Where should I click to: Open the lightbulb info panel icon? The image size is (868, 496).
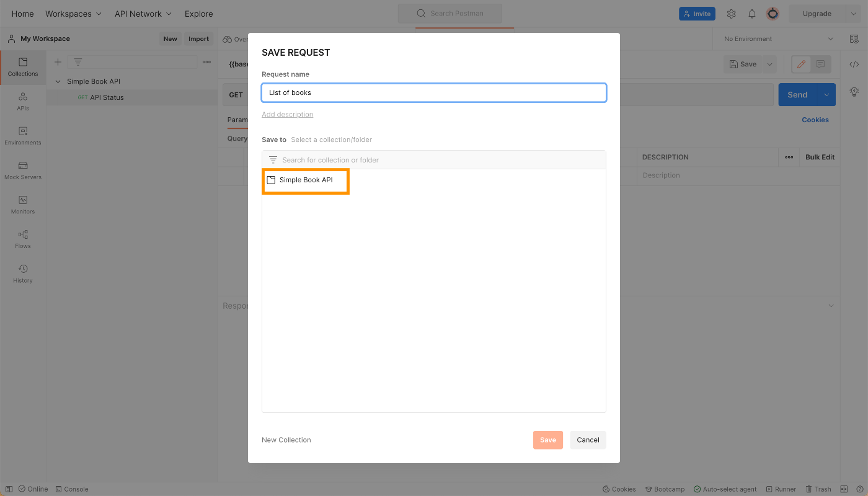click(x=854, y=92)
